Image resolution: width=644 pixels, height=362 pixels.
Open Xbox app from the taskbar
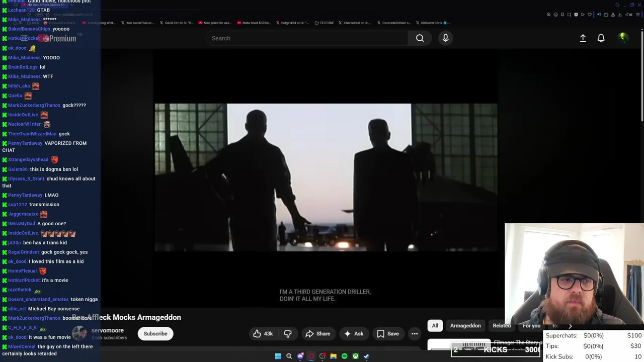tap(355, 356)
